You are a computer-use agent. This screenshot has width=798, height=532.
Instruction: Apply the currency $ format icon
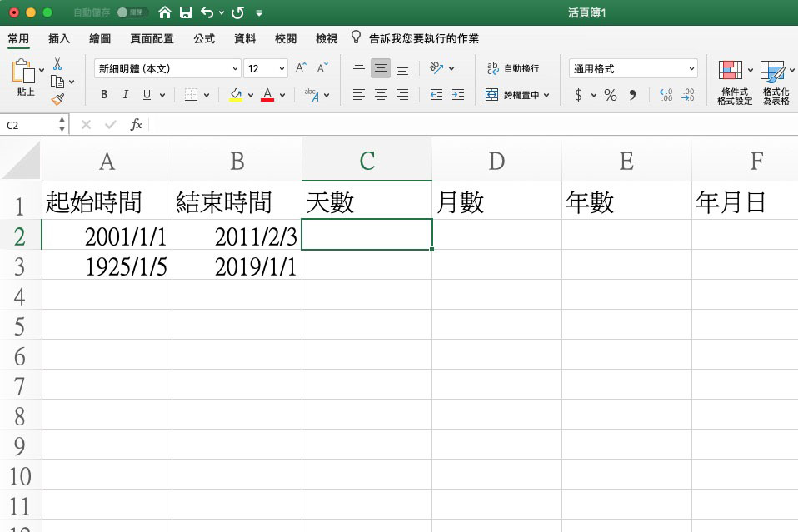[x=579, y=93]
